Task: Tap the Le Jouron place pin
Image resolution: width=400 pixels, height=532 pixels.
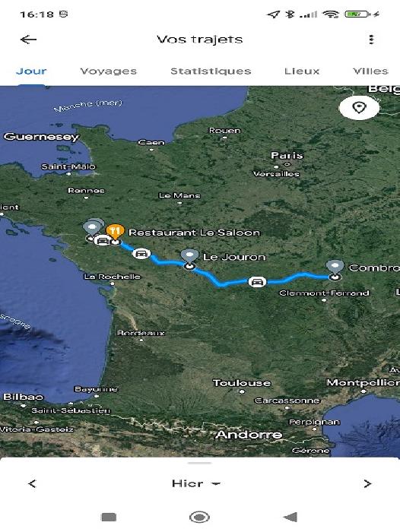Action: 189,257
